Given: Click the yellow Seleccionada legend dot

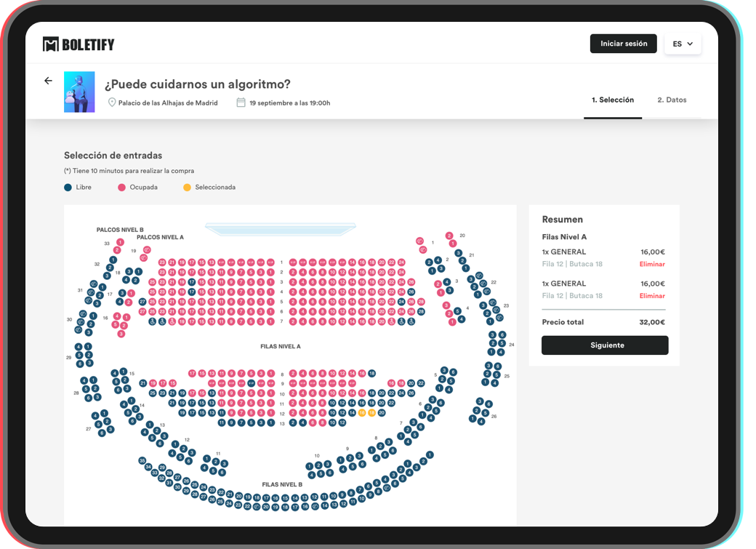Looking at the screenshot, I should click(x=187, y=187).
